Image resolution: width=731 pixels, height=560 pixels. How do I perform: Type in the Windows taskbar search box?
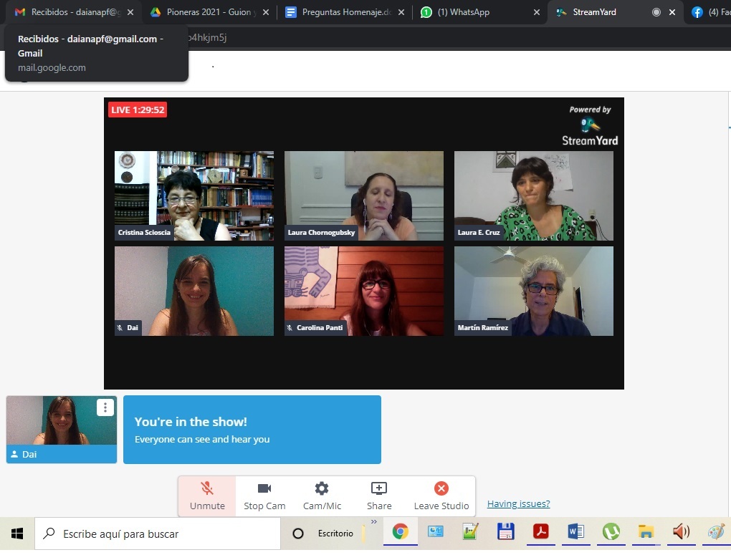coord(158,534)
